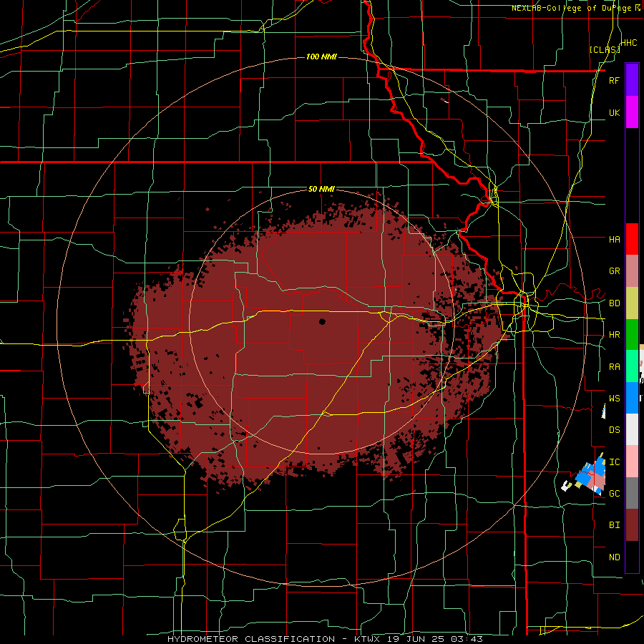Click the 50 NMI range ring label
The height and width of the screenshot is (644, 644).
pos(321,189)
